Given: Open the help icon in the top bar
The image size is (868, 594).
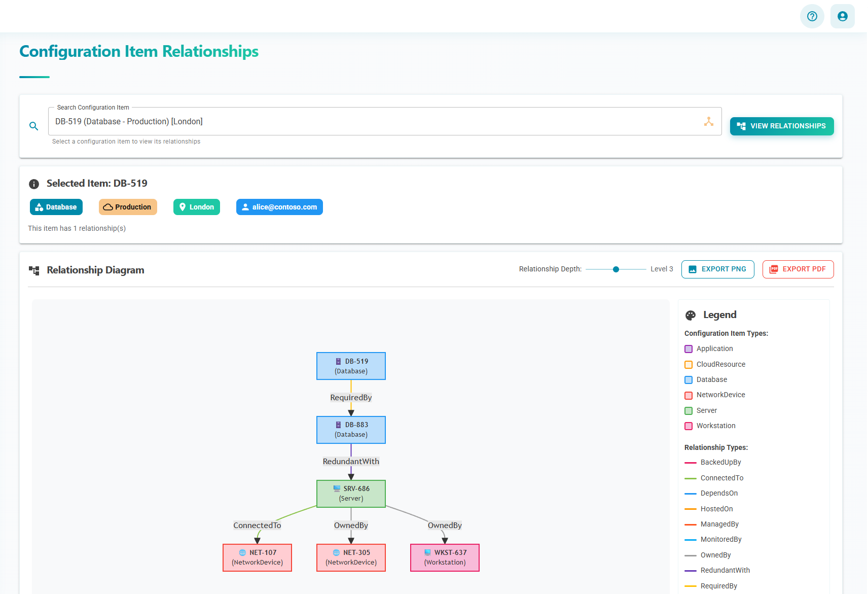Looking at the screenshot, I should tap(812, 16).
